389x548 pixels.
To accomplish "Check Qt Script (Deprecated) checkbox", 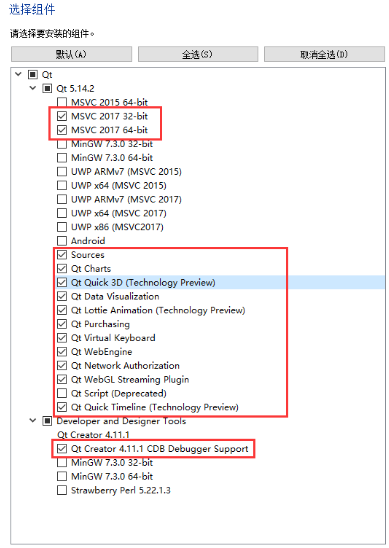I will 62,393.
